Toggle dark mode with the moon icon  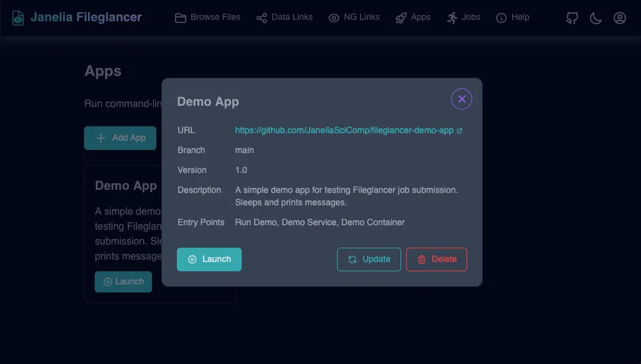click(596, 17)
